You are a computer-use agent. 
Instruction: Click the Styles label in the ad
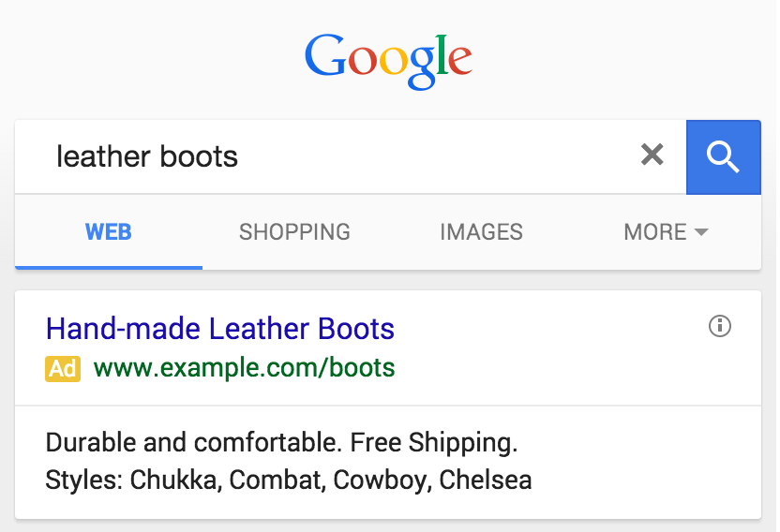pyautogui.click(x=84, y=480)
